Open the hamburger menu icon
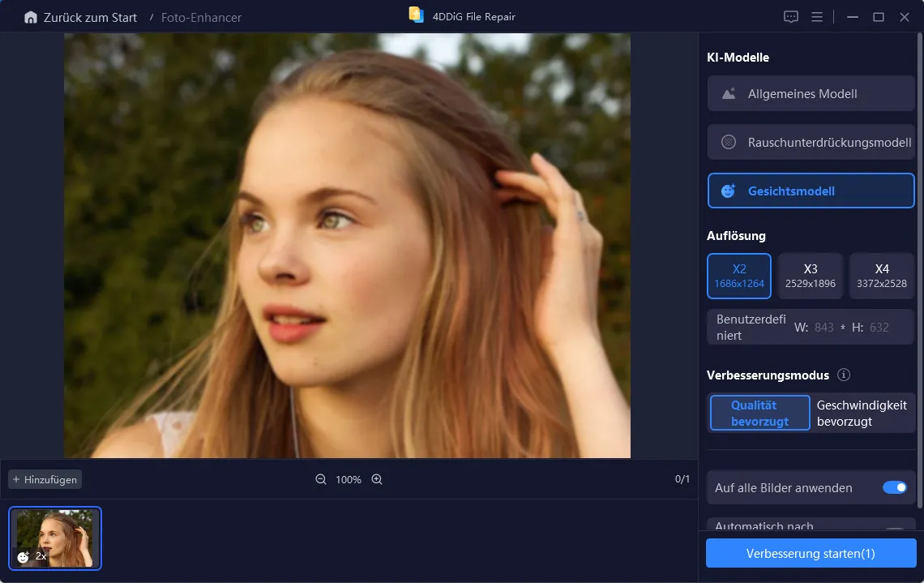This screenshot has width=924, height=583. [x=817, y=16]
